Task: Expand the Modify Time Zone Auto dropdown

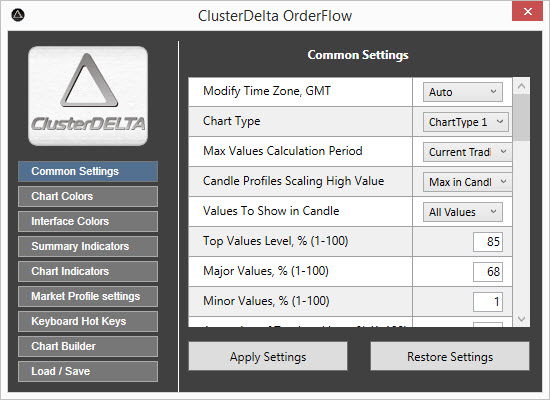Action: pos(463,92)
